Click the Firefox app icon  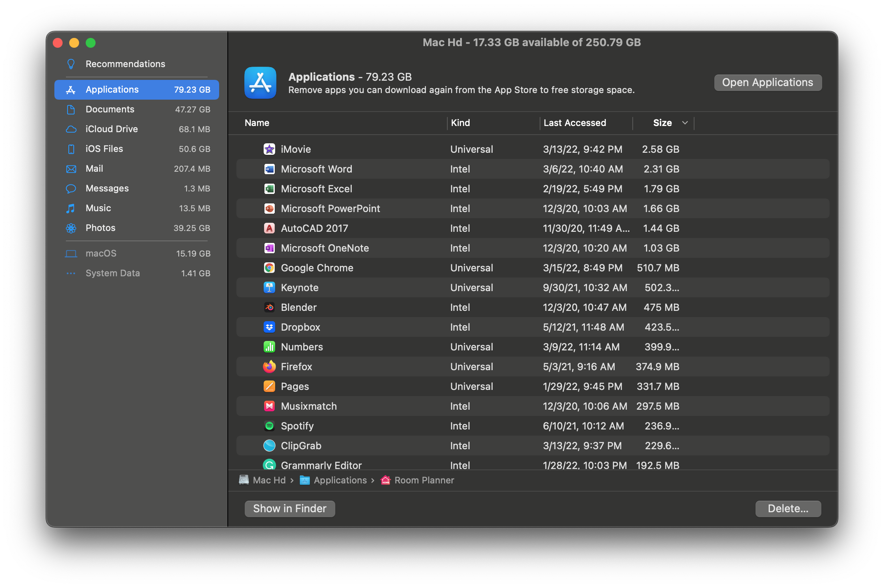[269, 366]
